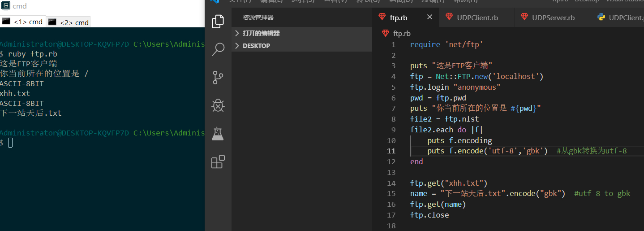Click the '#从gbk转换为utf-8' comment
The height and width of the screenshot is (231, 644).
pos(592,151)
